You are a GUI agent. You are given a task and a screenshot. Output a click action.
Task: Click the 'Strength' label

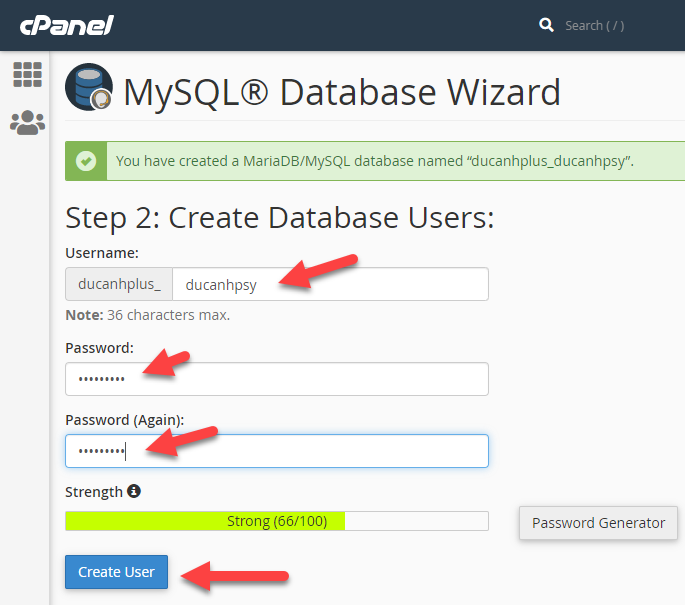click(x=94, y=492)
